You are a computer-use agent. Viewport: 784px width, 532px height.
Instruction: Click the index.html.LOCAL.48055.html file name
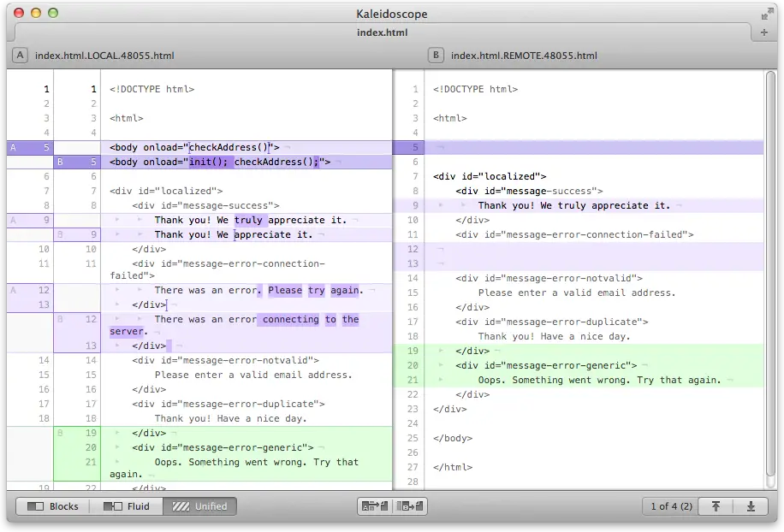[104, 56]
